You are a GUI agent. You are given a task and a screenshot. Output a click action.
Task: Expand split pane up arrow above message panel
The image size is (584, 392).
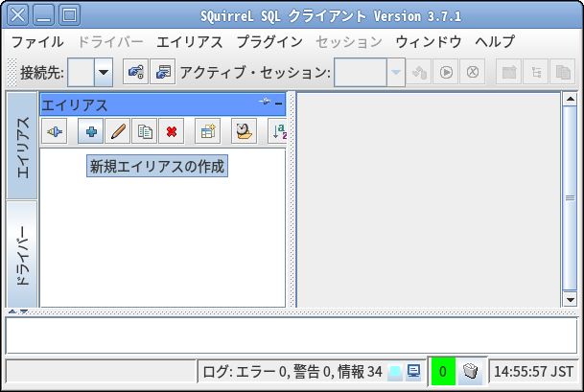(12, 311)
